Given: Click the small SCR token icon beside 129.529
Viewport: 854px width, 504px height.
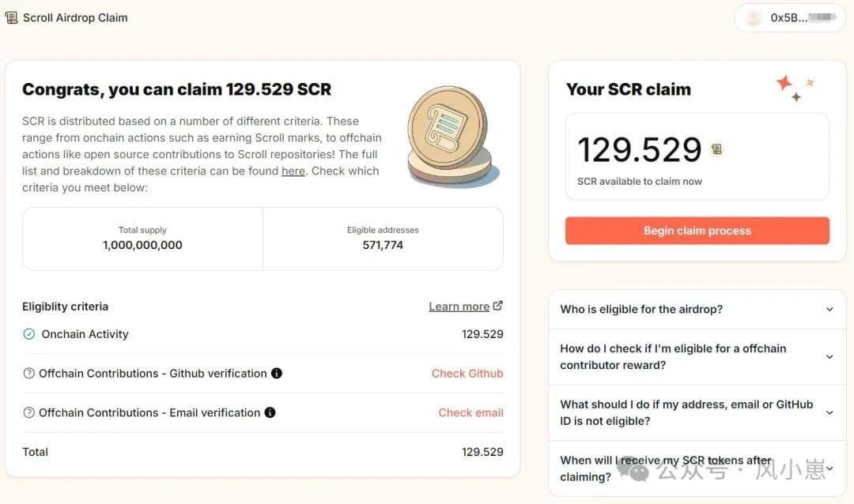Looking at the screenshot, I should pyautogui.click(x=716, y=149).
